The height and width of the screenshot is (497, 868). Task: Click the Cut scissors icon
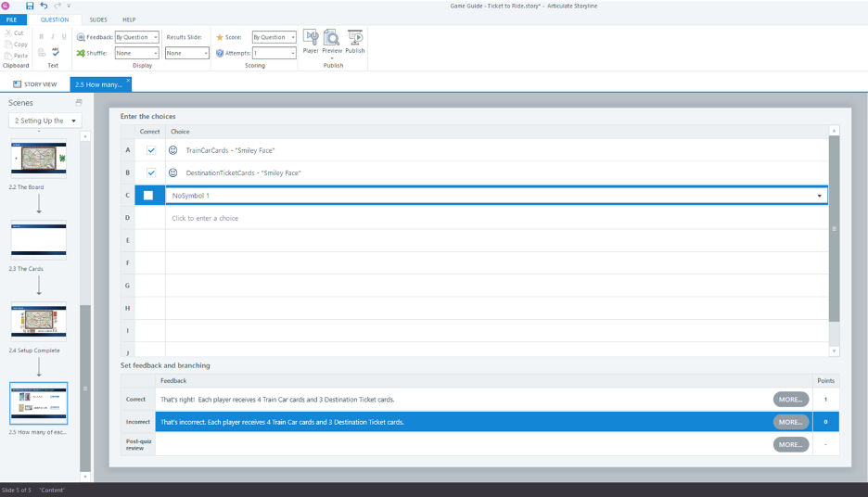[8, 33]
